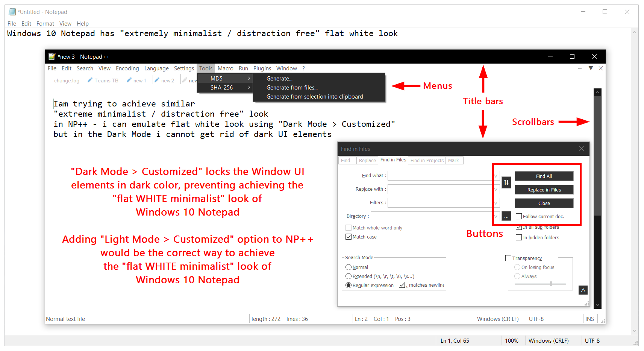
Task: Select the Extended search mode radio button
Action: (349, 276)
